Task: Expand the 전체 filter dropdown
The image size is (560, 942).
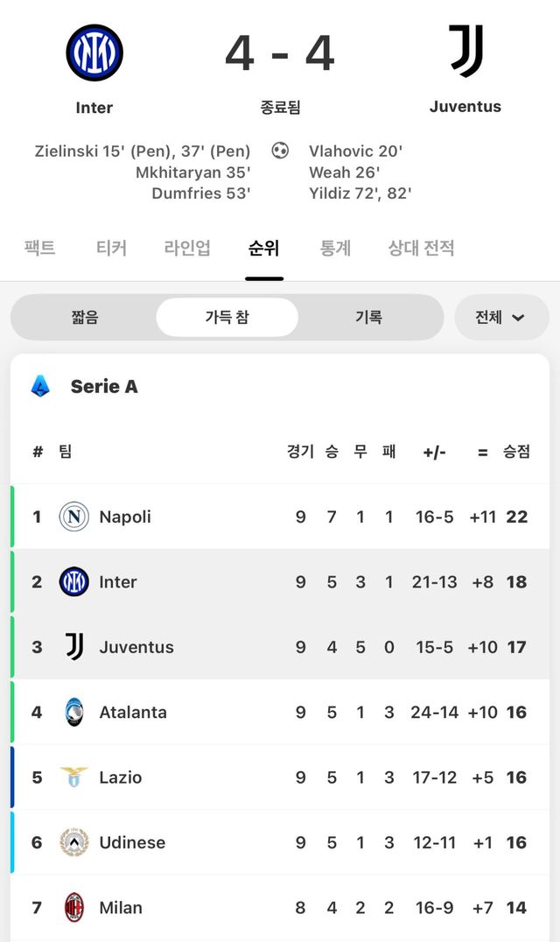Action: (x=500, y=317)
